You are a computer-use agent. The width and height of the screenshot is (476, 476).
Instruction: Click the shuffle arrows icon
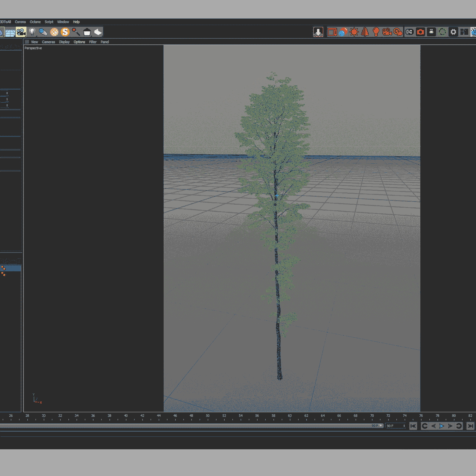point(410,32)
